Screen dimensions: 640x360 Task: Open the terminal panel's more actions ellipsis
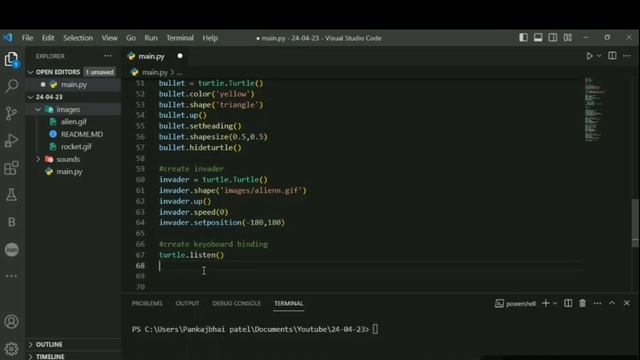click(x=598, y=303)
